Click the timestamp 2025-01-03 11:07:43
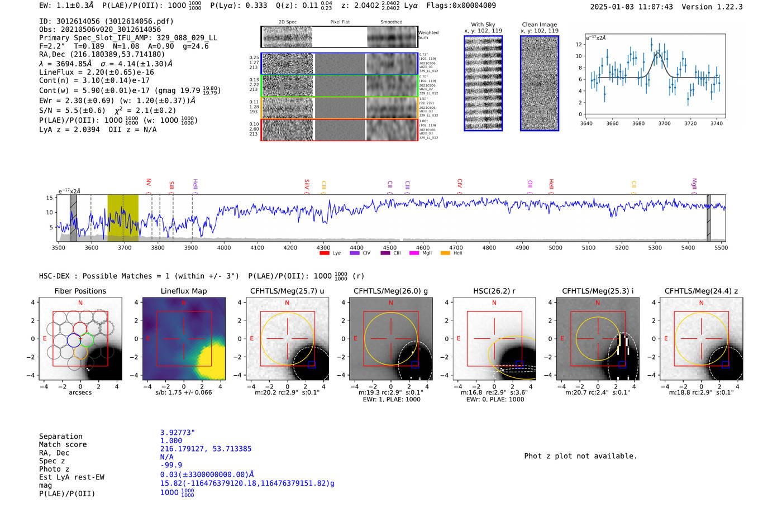 (631, 7)
